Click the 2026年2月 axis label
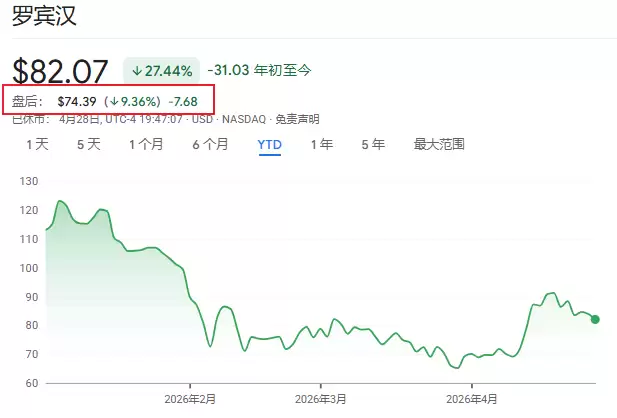The width and height of the screenshot is (617, 418). pos(190,398)
